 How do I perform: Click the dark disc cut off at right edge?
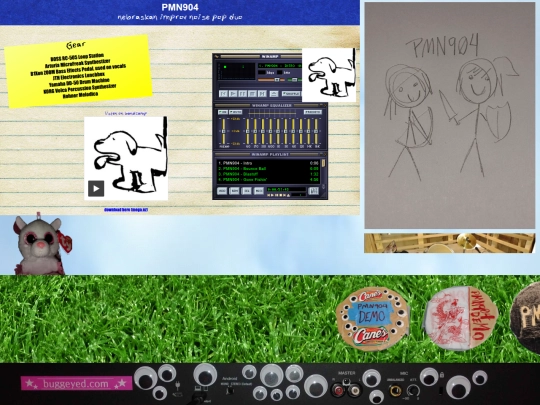click(525, 317)
